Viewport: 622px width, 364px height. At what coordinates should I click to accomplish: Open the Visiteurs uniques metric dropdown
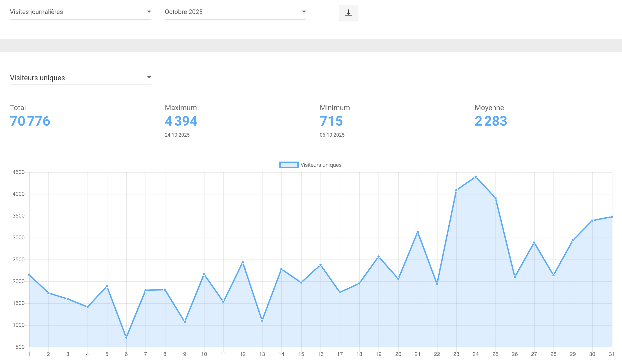click(80, 78)
